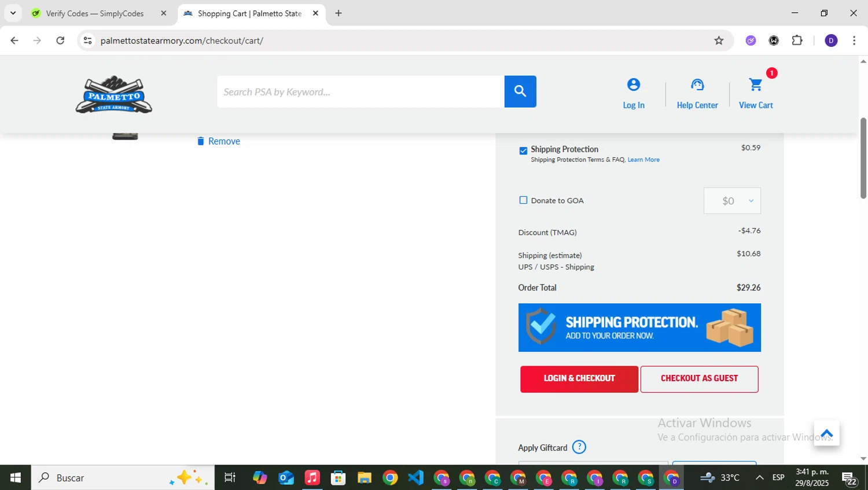The height and width of the screenshot is (490, 868).
Task: Go back to the previous page
Action: 14,40
